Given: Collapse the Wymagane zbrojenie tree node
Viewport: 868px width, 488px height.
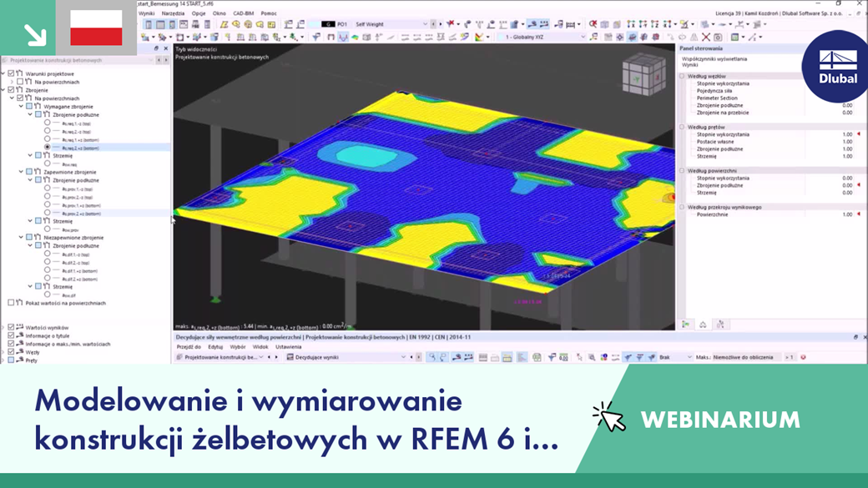Looking at the screenshot, I should point(21,106).
